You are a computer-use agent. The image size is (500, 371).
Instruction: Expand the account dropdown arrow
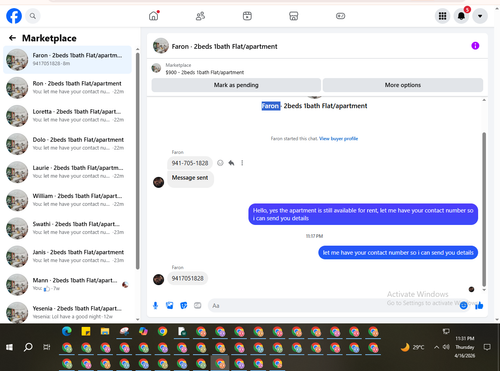coord(480,16)
